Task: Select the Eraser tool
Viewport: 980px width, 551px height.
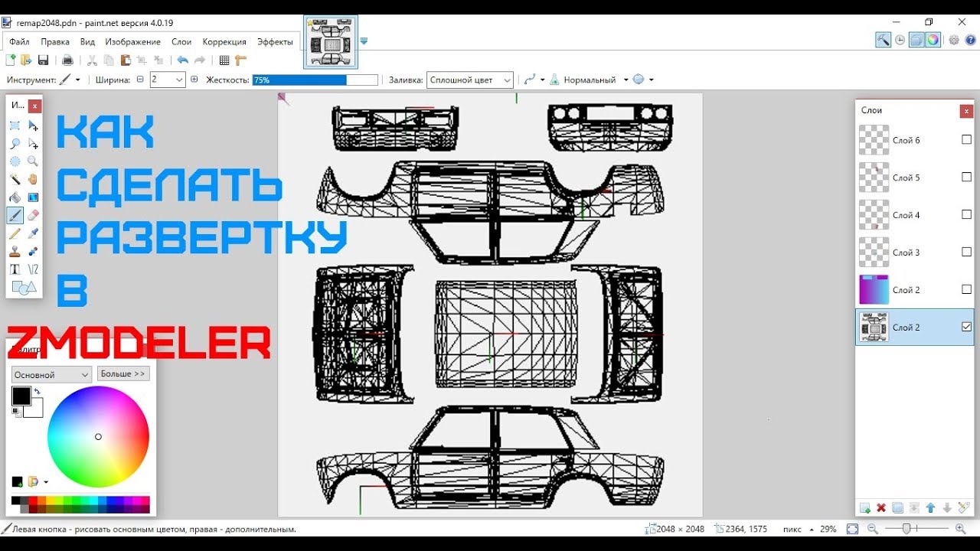Action: (33, 215)
